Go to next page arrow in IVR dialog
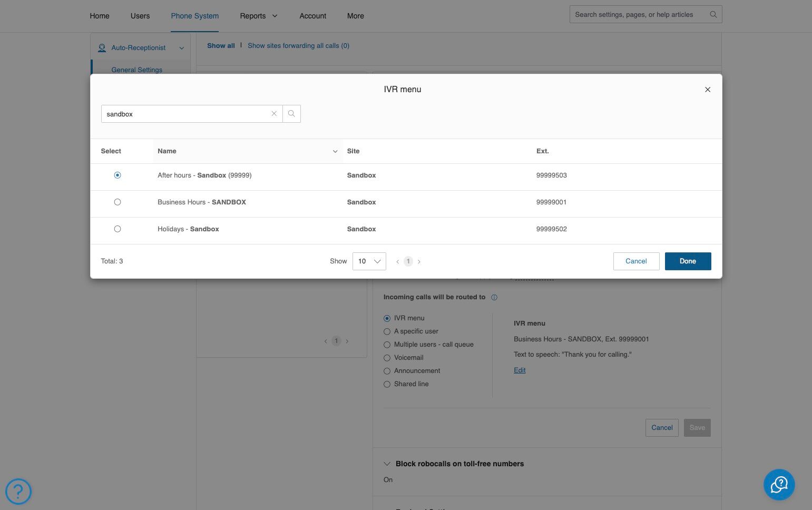This screenshot has height=510, width=812. [419, 261]
